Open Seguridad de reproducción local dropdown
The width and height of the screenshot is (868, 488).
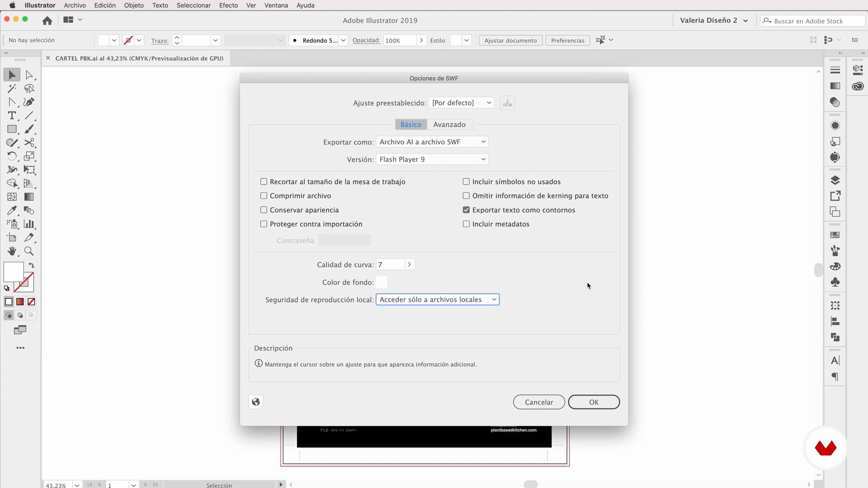coord(438,300)
